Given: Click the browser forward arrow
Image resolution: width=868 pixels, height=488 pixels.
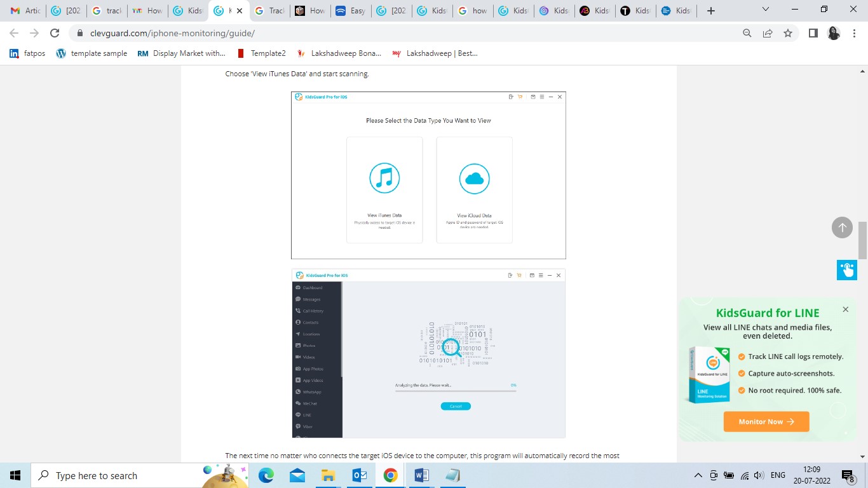Looking at the screenshot, I should tap(34, 33).
